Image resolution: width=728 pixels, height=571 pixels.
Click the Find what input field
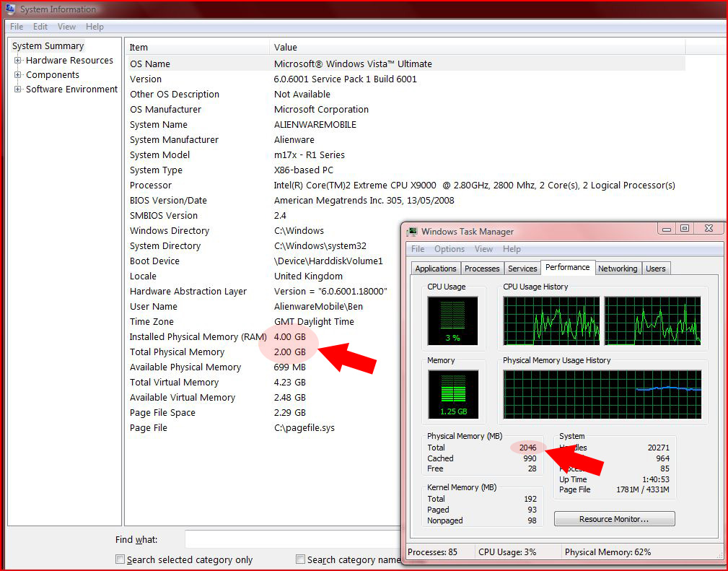292,539
